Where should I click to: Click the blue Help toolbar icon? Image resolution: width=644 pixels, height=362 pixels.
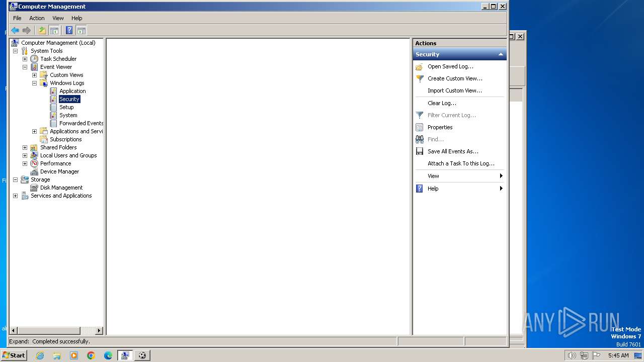pos(69,30)
